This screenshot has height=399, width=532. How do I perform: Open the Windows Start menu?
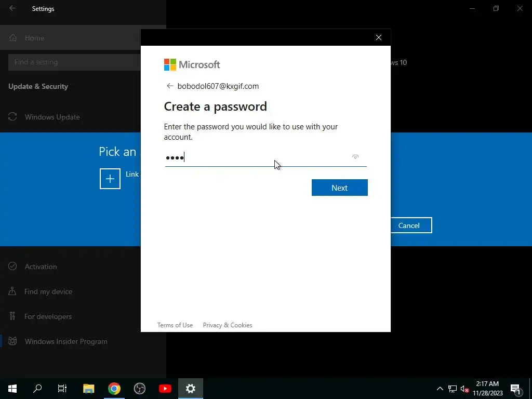point(12,389)
